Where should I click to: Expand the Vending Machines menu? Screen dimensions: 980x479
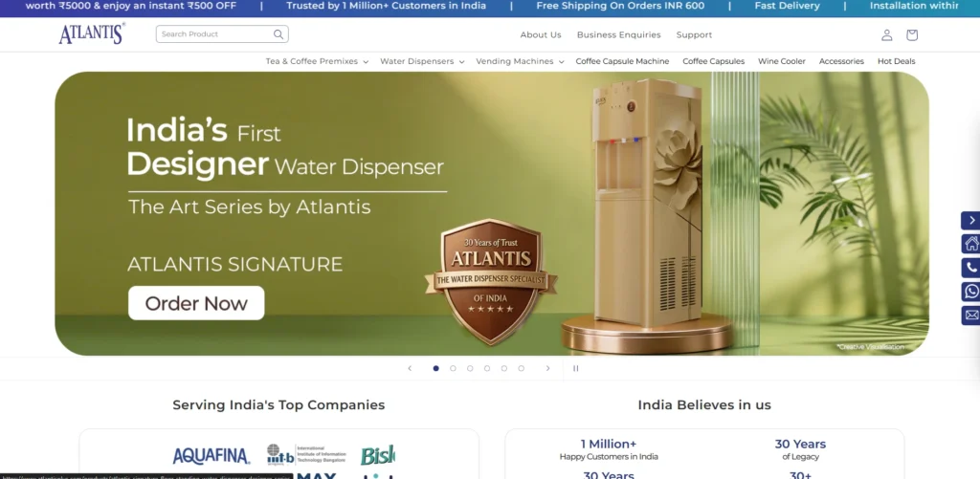(520, 61)
